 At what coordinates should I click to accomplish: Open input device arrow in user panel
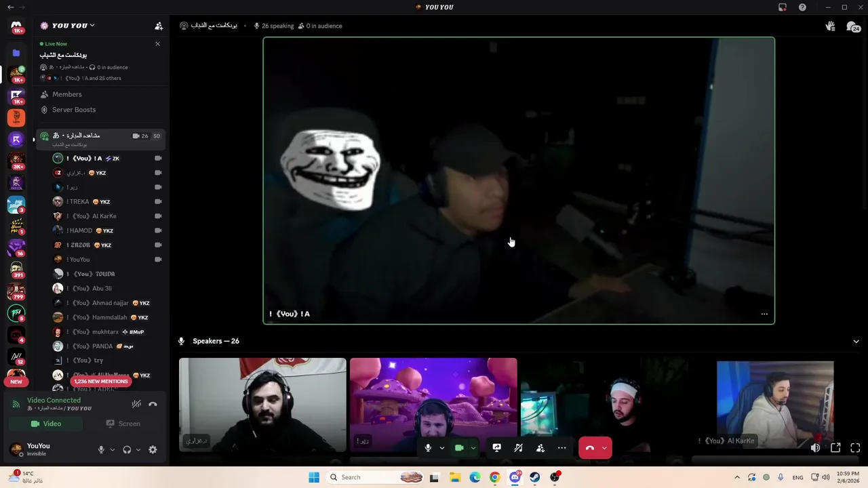113,449
